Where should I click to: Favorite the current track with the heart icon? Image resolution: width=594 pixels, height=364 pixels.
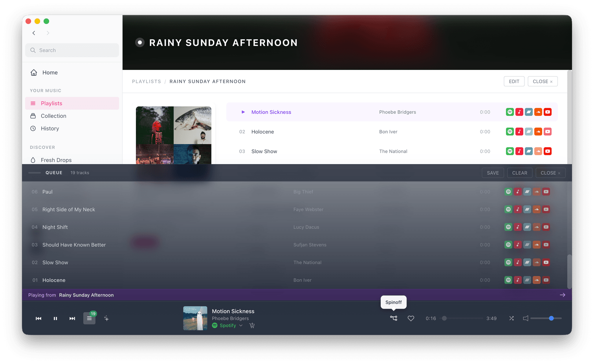411,318
